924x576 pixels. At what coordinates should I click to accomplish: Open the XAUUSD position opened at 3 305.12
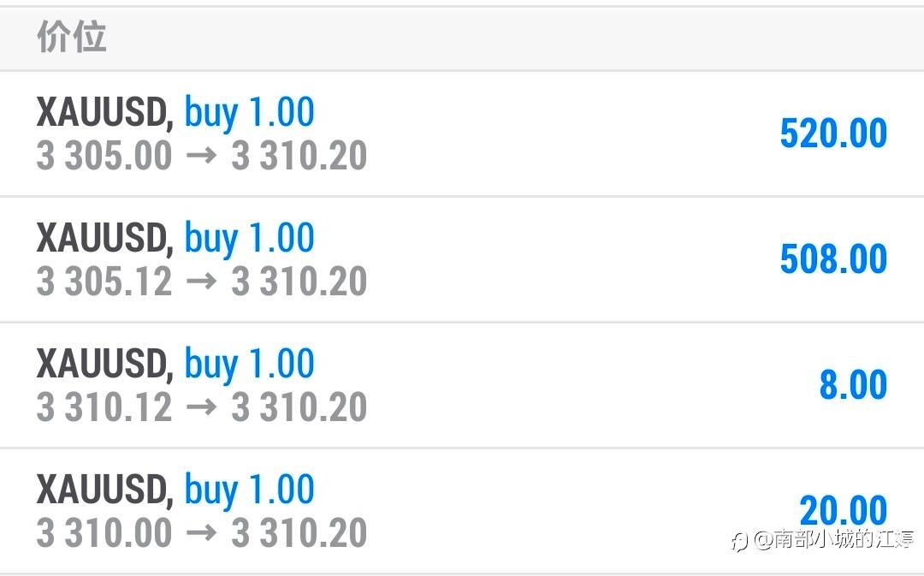point(104,239)
